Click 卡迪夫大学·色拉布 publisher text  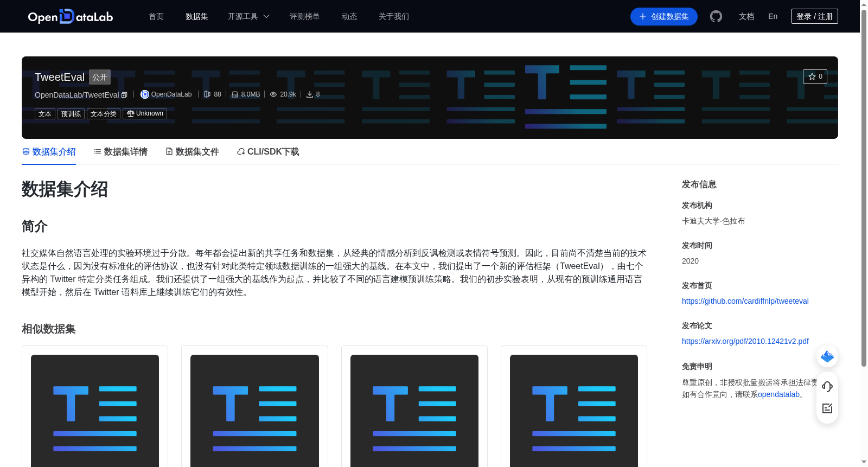pos(713,221)
